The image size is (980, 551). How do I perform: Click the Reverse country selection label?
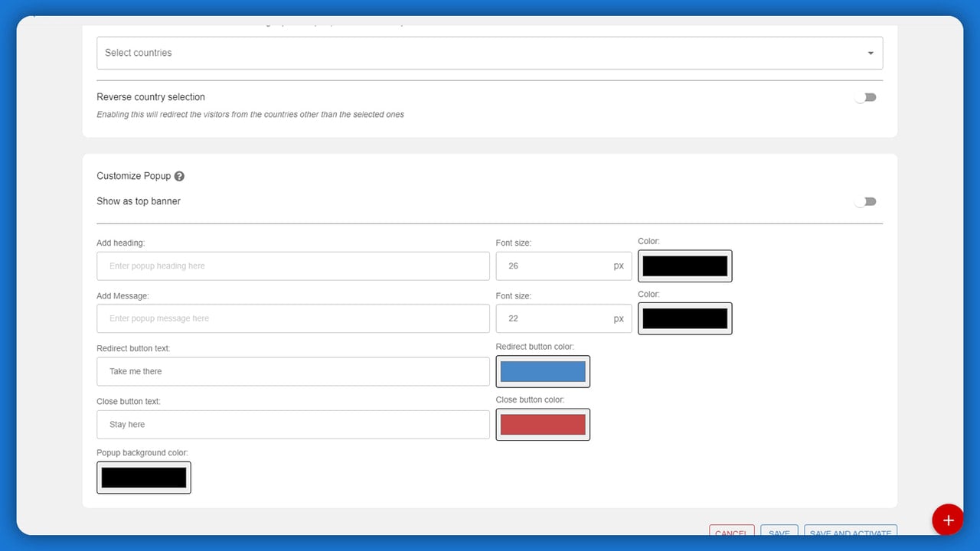tap(151, 97)
